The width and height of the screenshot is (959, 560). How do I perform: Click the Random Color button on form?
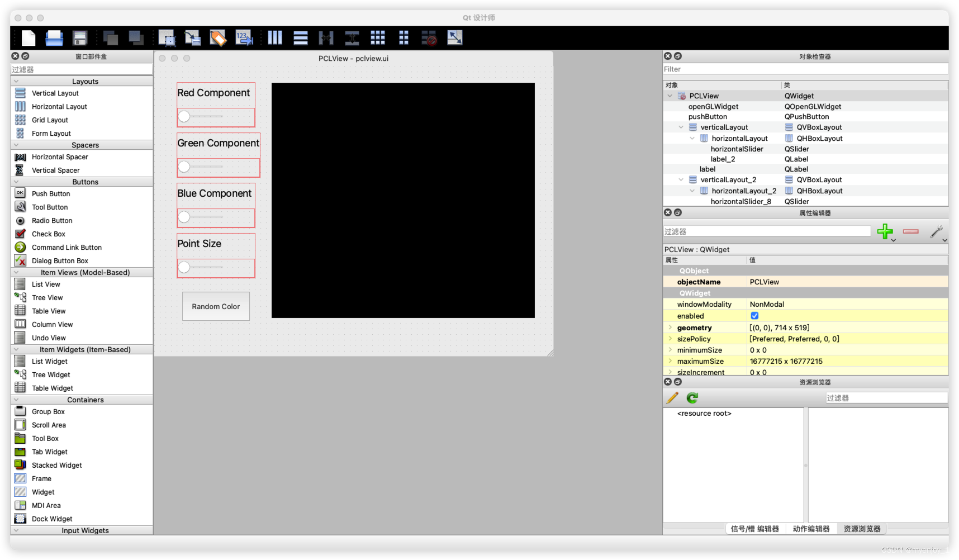tap(216, 306)
